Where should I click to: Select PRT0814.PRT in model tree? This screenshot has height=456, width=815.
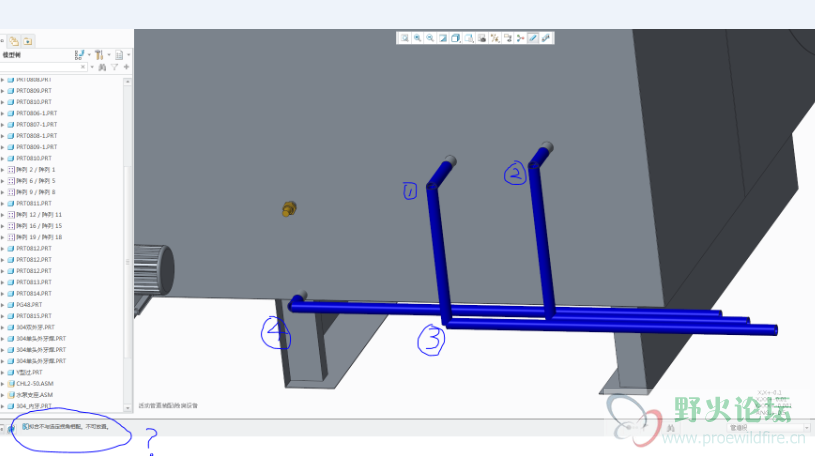click(x=34, y=294)
